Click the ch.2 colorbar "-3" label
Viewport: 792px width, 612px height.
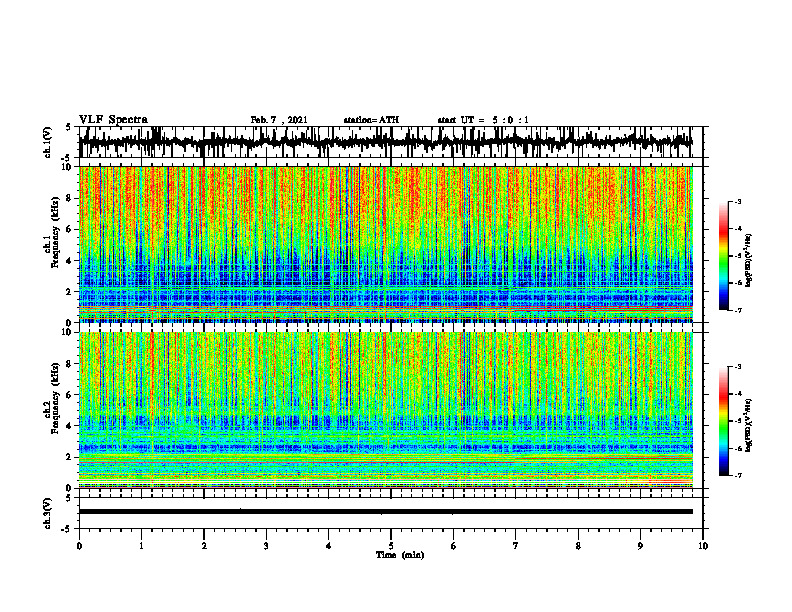737,367
